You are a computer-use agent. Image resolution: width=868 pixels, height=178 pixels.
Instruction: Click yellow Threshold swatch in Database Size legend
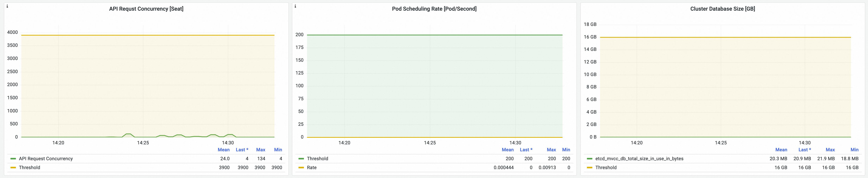tap(590, 168)
